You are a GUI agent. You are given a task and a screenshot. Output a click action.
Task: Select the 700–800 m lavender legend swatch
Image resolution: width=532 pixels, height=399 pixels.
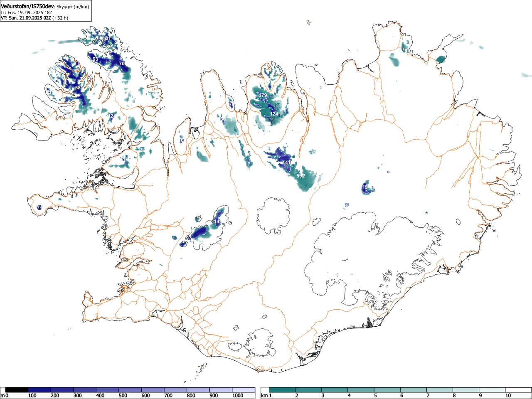175,390
